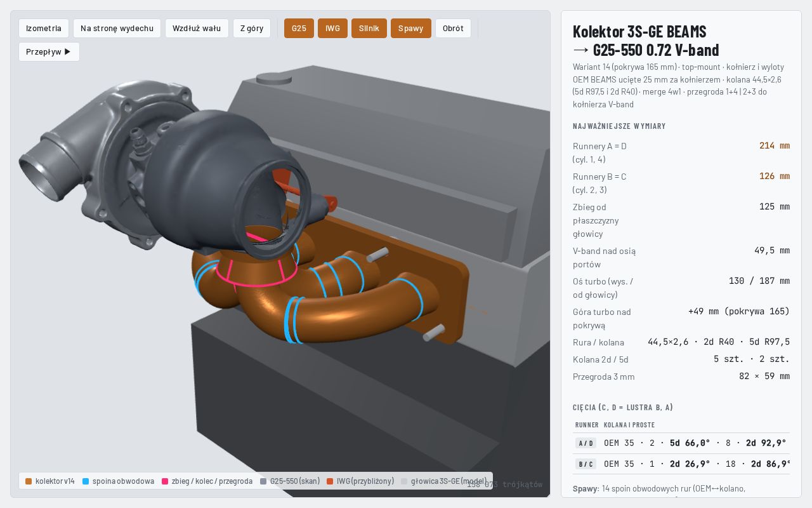Switch to the Izometria view
812x508 pixels.
click(44, 28)
